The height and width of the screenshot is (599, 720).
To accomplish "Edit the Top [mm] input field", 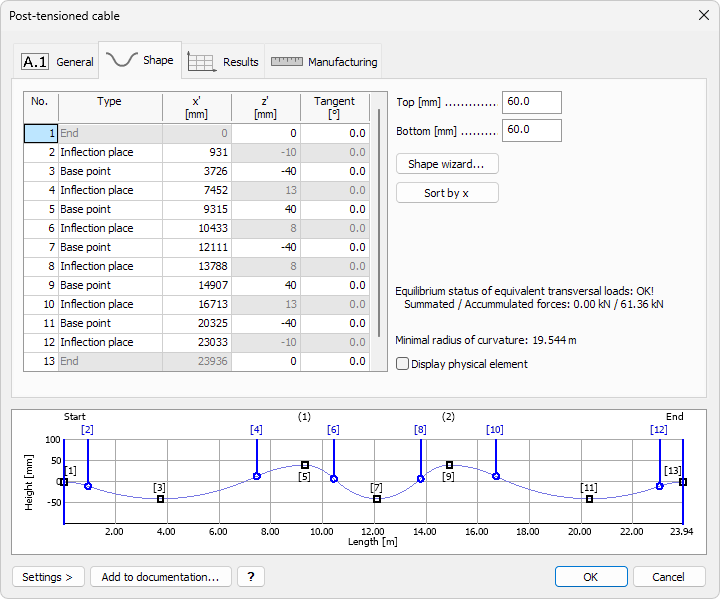I will (532, 102).
